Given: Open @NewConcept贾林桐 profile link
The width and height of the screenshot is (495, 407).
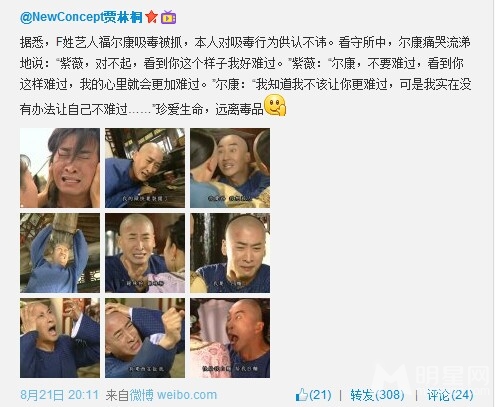Looking at the screenshot, I should point(81,17).
